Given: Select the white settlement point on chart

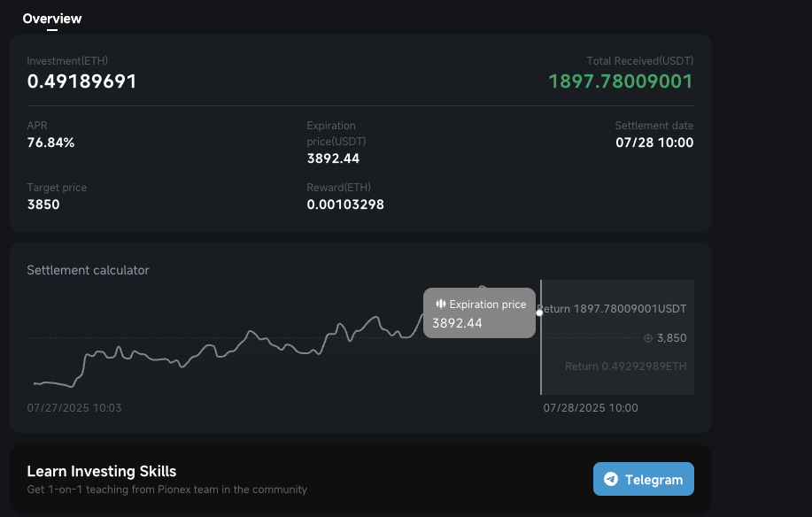Looking at the screenshot, I should tap(539, 313).
